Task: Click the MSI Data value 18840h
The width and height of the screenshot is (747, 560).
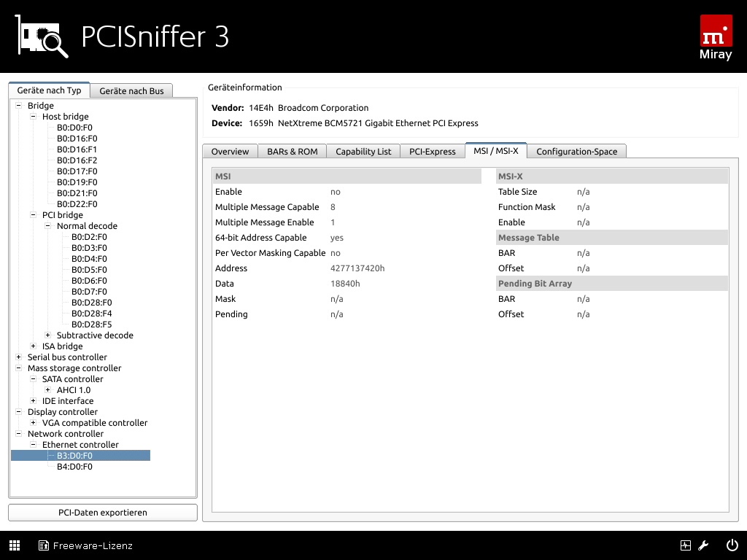Action: (x=345, y=284)
